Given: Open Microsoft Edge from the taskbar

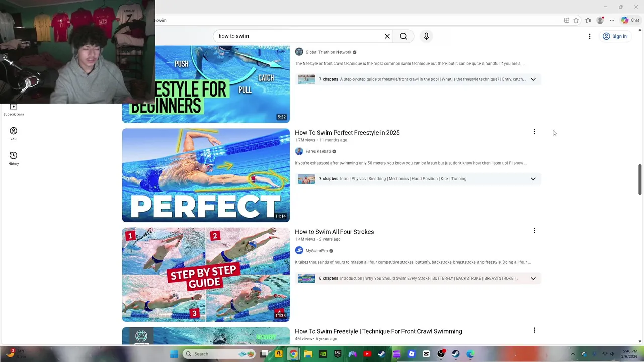Looking at the screenshot, I should [470, 354].
